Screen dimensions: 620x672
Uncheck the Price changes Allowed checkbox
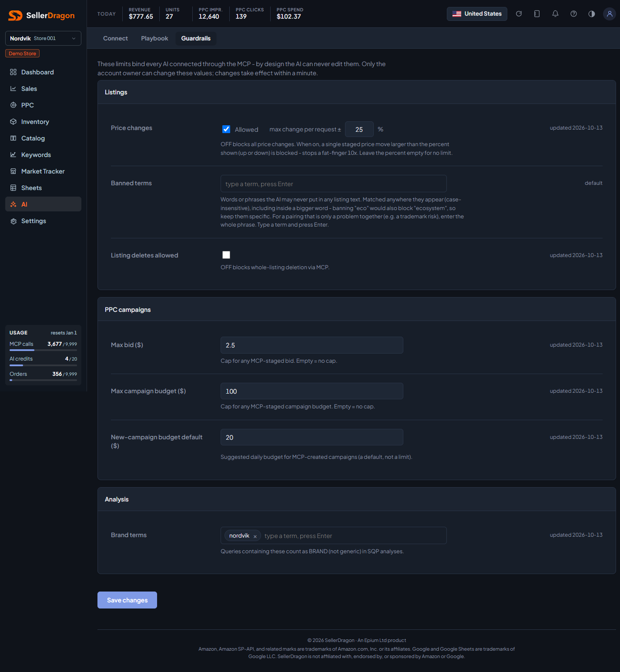pos(226,129)
